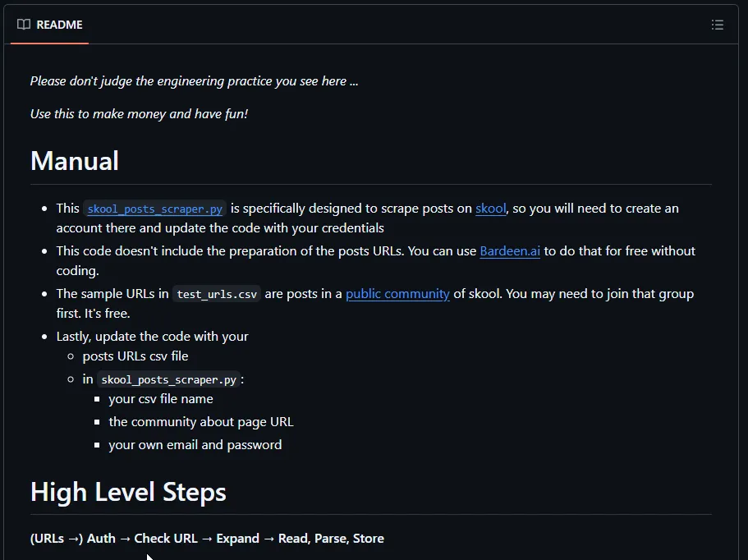The image size is (748, 560).
Task: Click "your own email and password" item
Action: point(195,445)
